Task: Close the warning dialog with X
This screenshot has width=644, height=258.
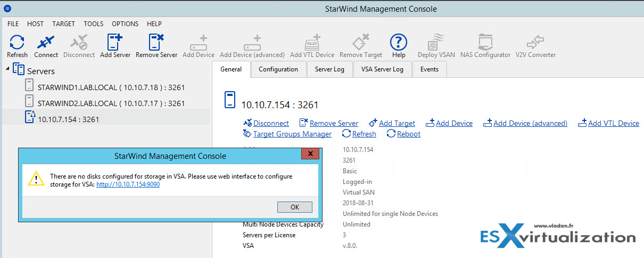Action: click(x=310, y=155)
